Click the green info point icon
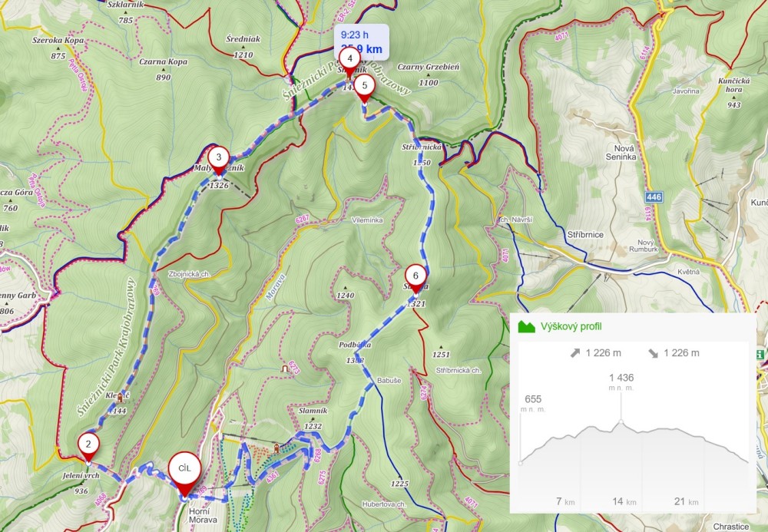The width and height of the screenshot is (768, 532). (760, 355)
